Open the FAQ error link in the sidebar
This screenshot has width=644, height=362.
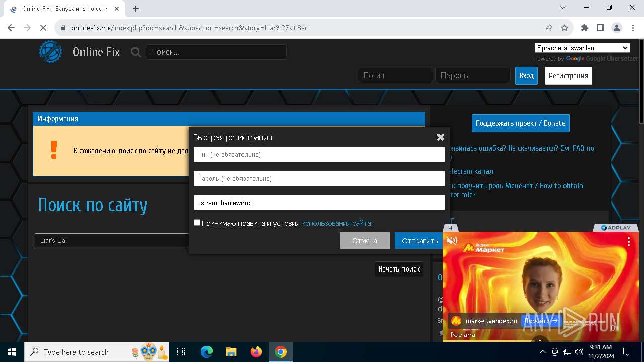click(521, 152)
